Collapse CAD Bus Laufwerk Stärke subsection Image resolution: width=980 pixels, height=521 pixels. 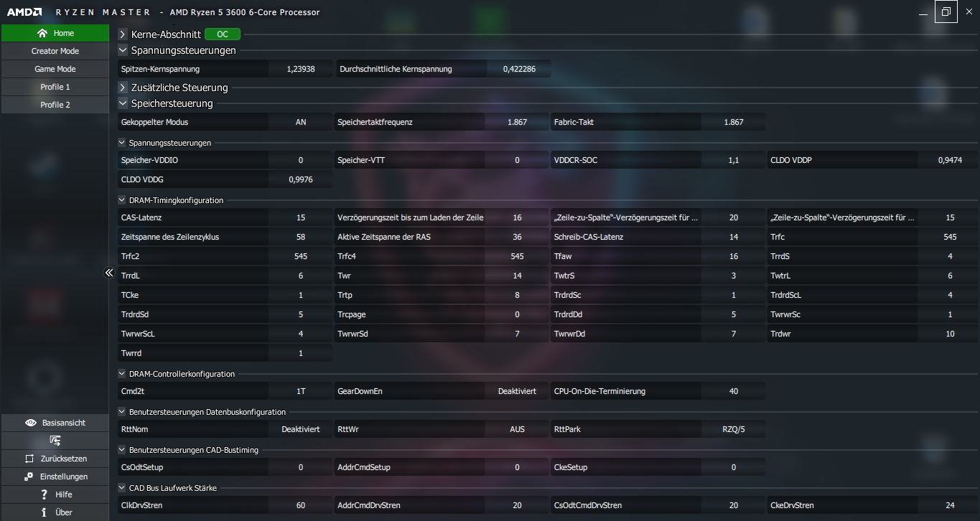122,488
